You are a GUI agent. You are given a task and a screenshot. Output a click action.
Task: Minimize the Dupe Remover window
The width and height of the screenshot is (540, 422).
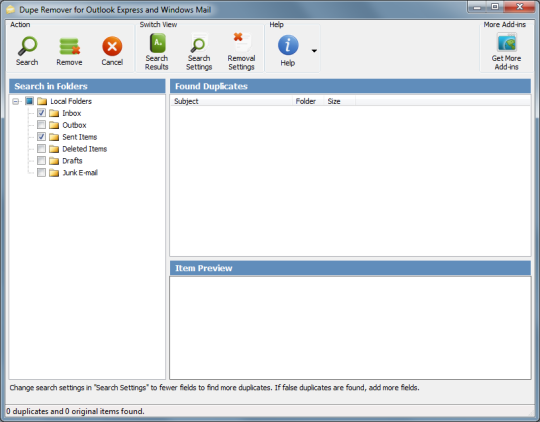477,7
